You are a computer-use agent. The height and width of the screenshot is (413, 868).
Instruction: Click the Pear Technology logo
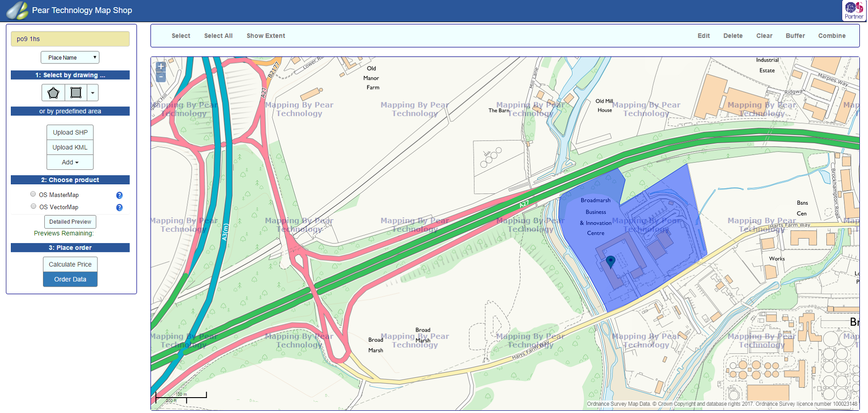(18, 10)
